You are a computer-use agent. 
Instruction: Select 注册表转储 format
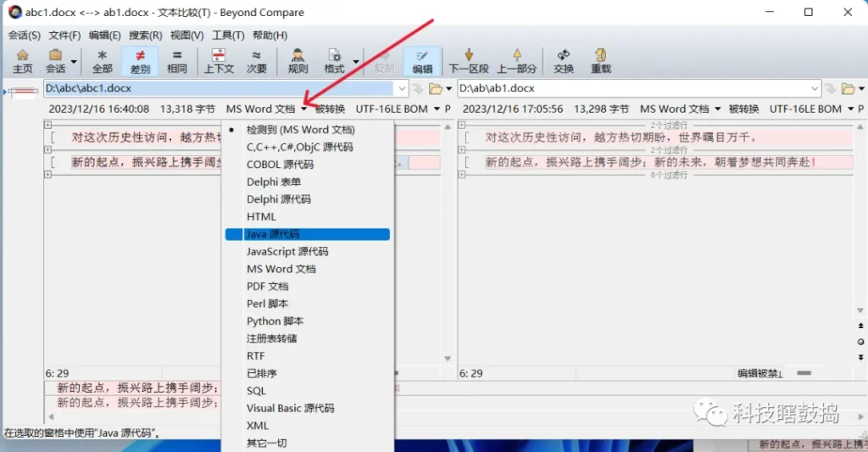pyautogui.click(x=308, y=338)
